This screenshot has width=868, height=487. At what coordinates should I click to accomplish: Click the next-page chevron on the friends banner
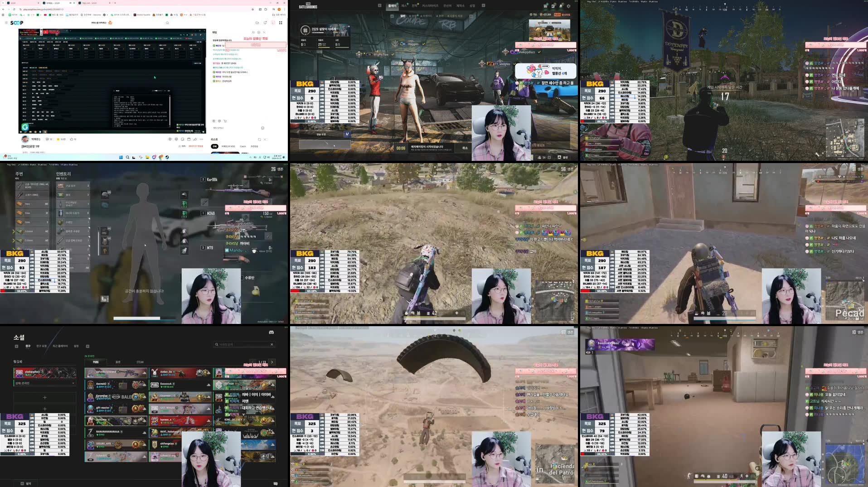[272, 362]
